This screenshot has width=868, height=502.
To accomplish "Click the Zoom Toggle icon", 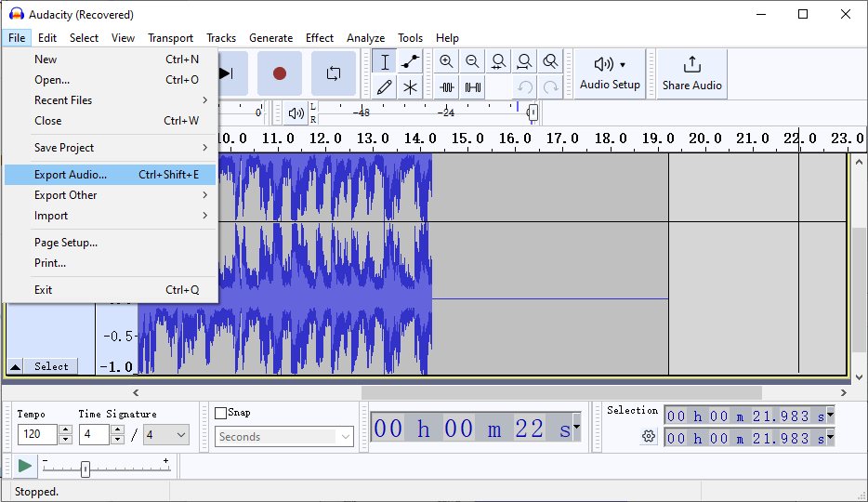I will pos(550,61).
